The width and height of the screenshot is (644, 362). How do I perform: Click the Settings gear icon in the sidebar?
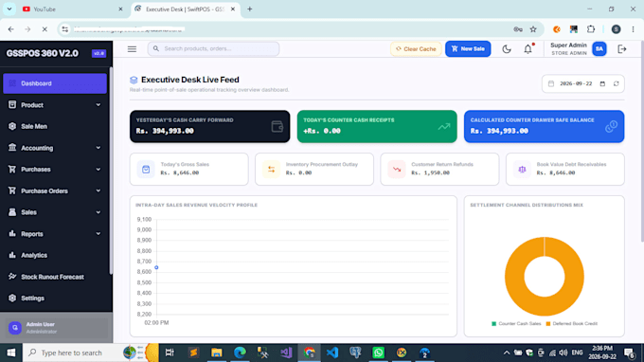point(12,298)
